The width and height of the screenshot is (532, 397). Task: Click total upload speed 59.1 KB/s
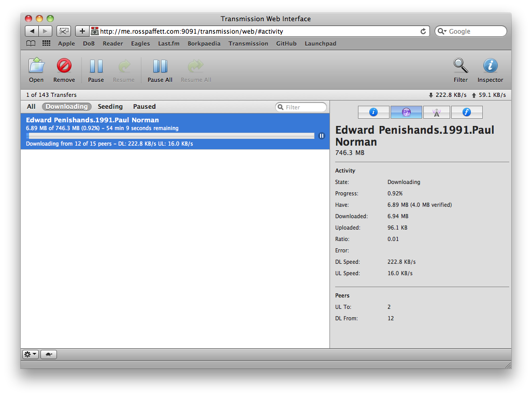click(x=489, y=95)
